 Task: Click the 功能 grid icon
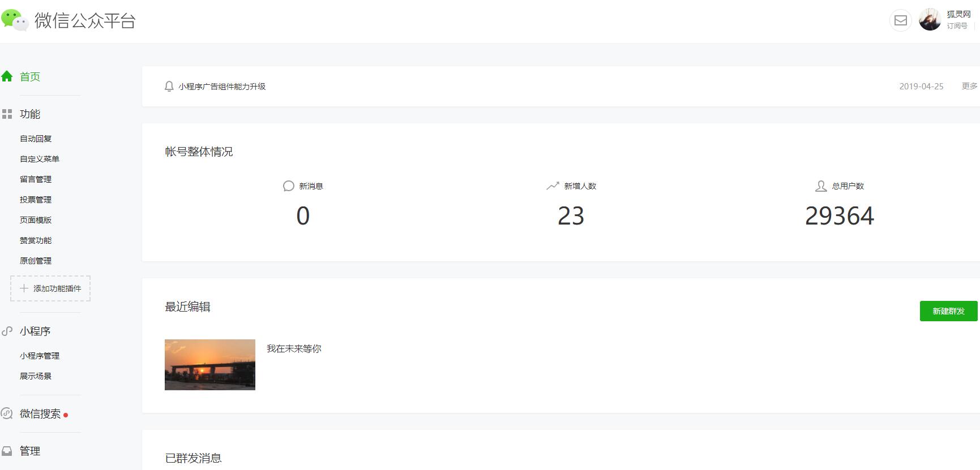coord(7,114)
